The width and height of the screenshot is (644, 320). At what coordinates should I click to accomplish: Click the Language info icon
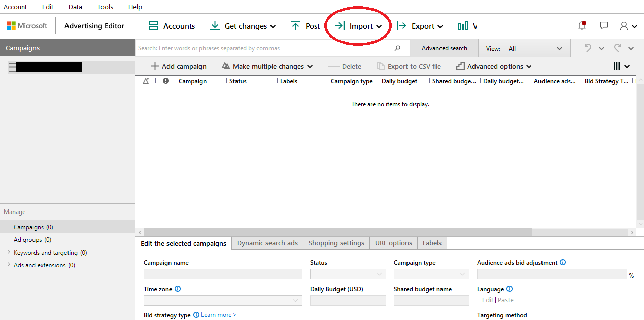pyautogui.click(x=510, y=289)
